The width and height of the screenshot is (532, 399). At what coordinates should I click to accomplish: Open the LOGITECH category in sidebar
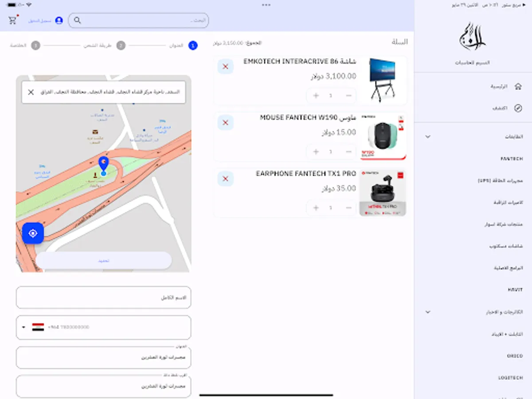[x=511, y=378]
